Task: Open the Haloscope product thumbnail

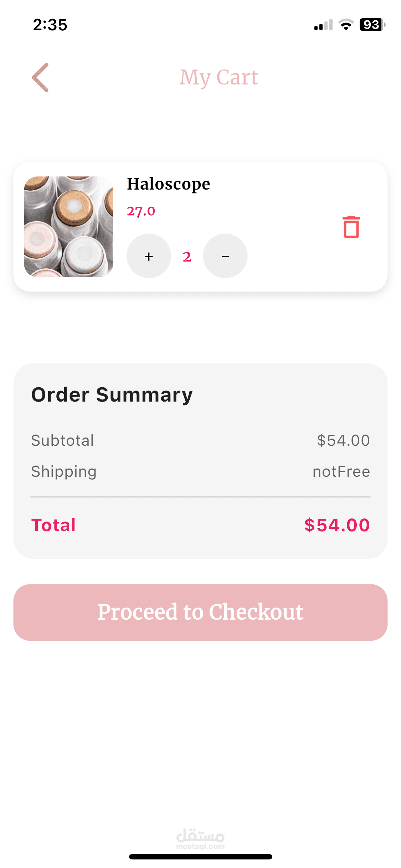Action: click(68, 227)
